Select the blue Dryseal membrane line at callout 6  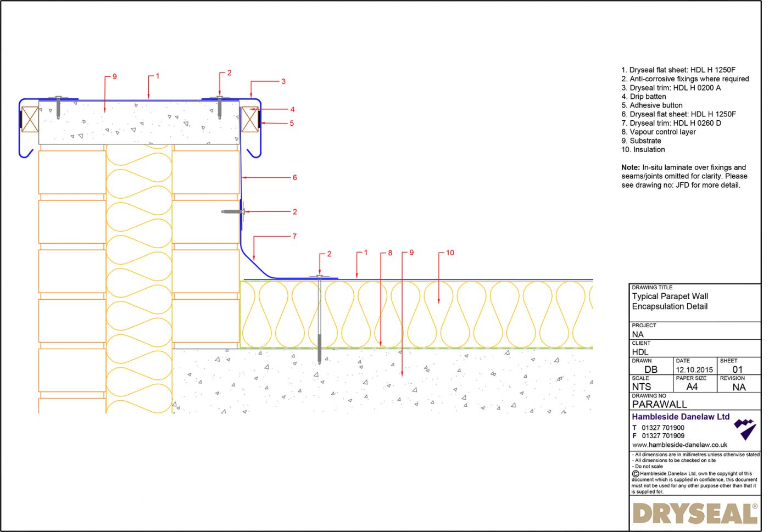tap(242, 177)
